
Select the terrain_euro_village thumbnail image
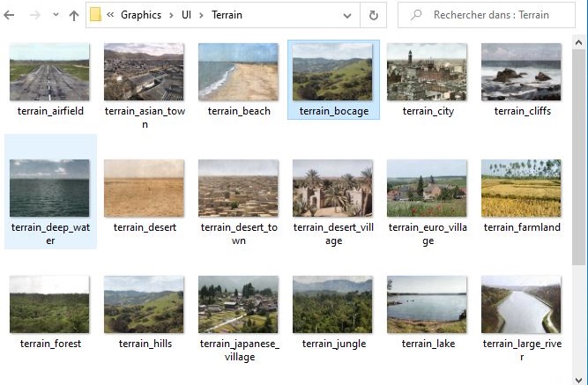(427, 189)
